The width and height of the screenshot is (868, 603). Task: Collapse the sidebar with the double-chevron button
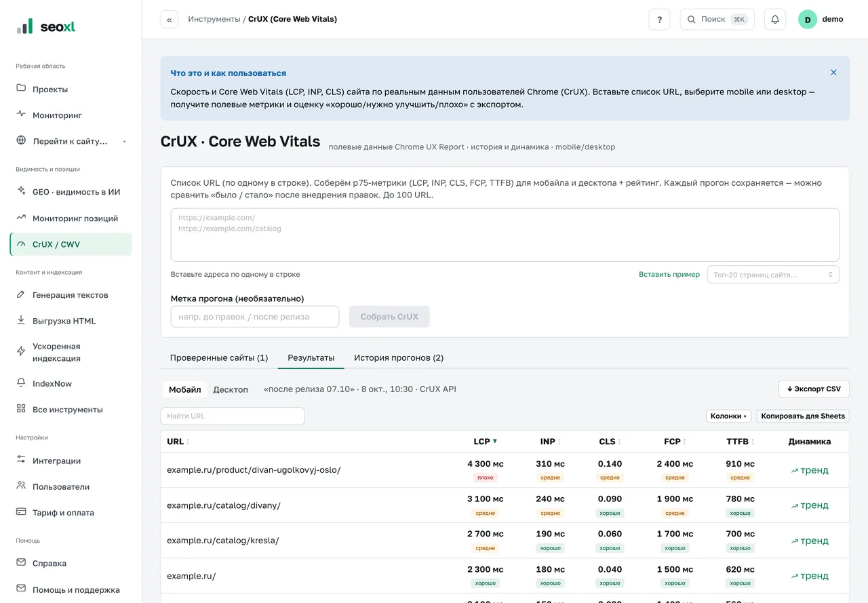click(169, 20)
